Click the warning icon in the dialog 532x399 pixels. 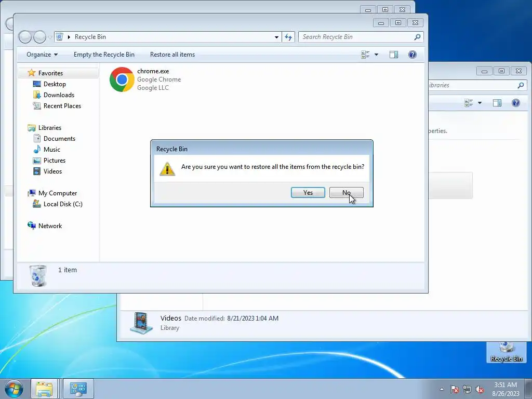167,169
